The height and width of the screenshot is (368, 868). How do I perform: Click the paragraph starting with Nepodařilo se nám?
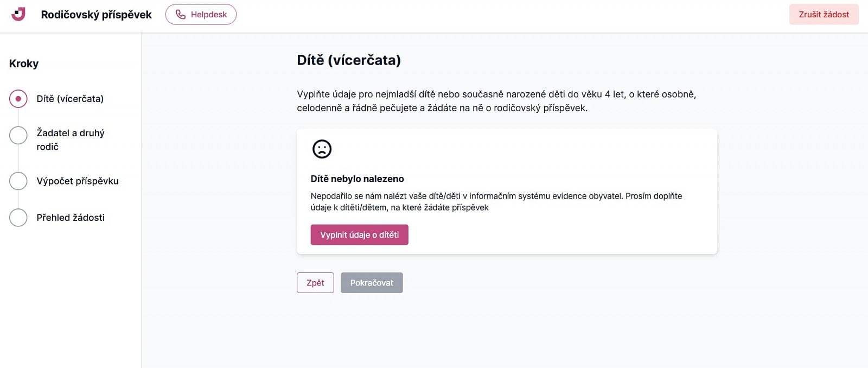coord(496,201)
